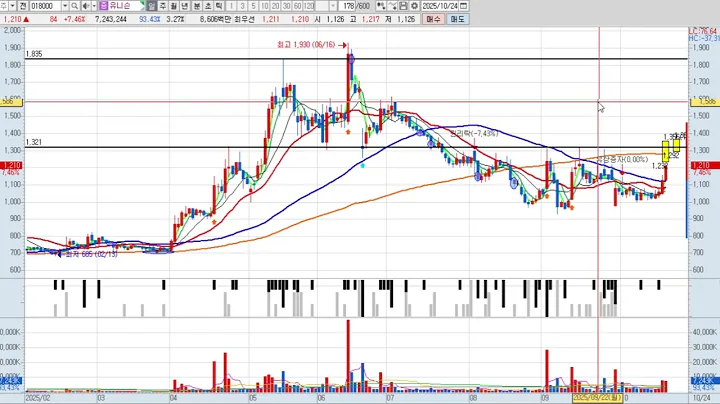Click the current price 1,210 text
The width and height of the screenshot is (720, 404).
pyautogui.click(x=12, y=19)
